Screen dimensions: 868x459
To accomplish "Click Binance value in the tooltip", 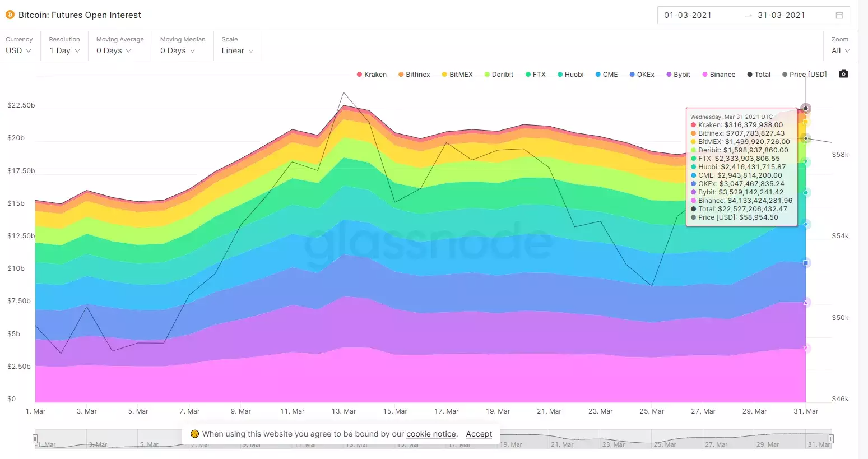I will pos(760,201).
